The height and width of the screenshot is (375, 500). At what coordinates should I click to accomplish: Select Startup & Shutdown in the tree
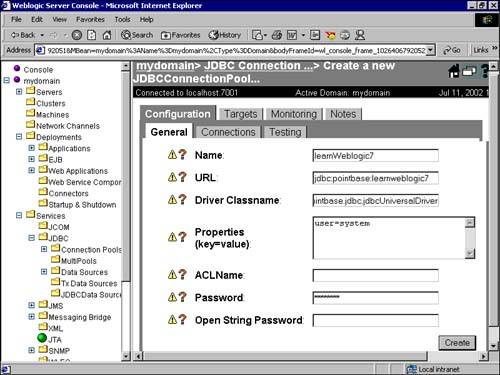tap(82, 204)
